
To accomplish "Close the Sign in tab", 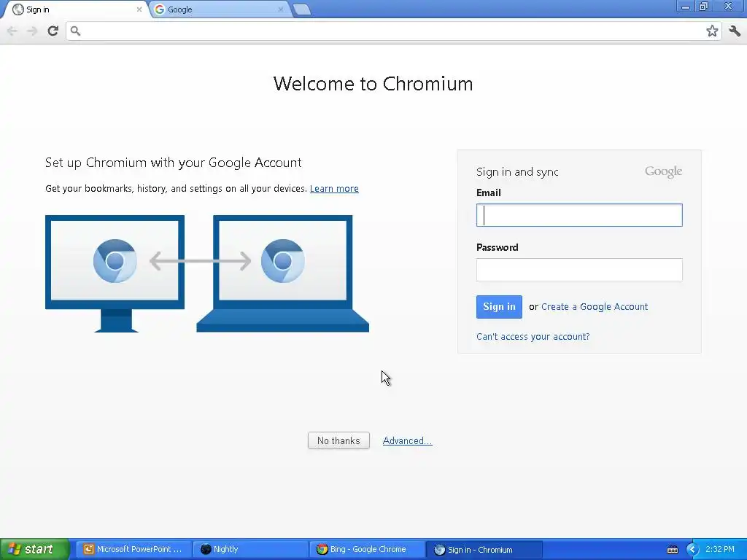I will [x=139, y=9].
